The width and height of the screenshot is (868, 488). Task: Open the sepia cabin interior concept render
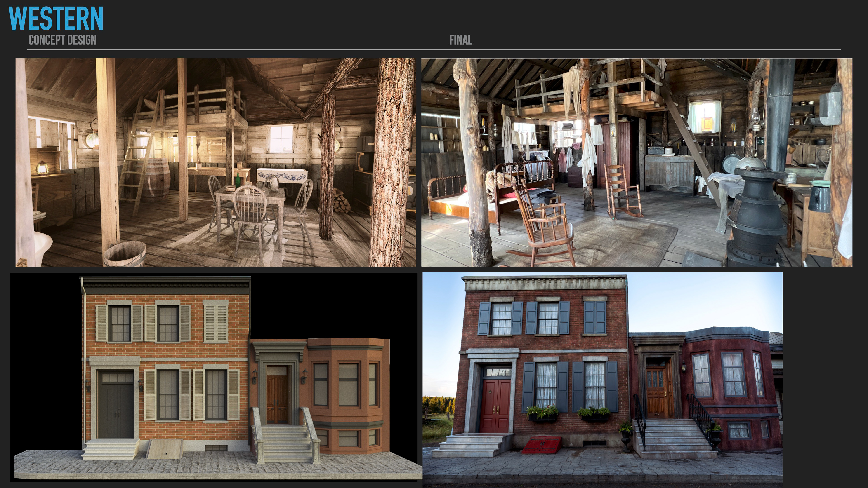pos(216,163)
